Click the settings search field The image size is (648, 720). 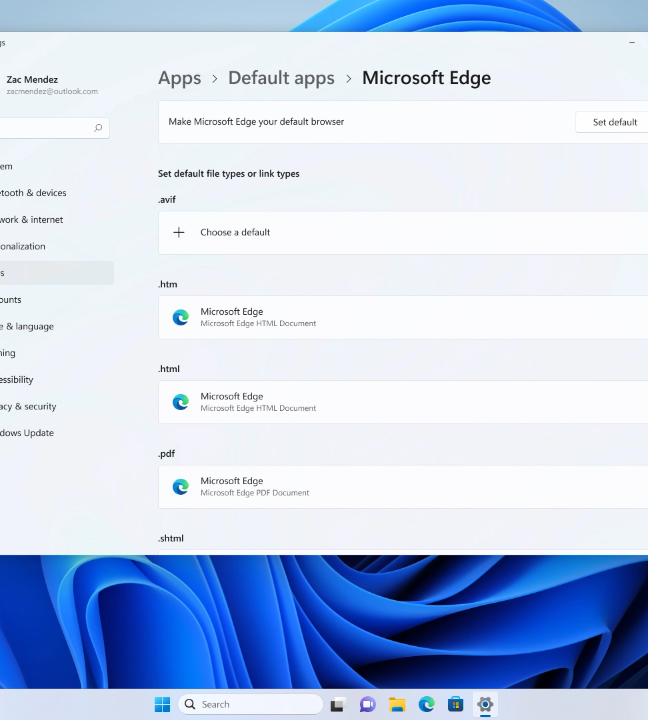[54, 128]
